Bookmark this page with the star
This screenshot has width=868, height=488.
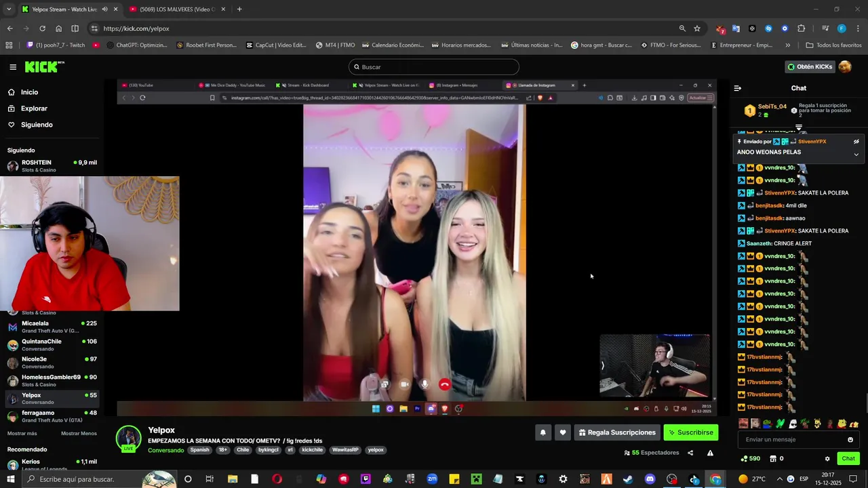pyautogui.click(x=697, y=28)
